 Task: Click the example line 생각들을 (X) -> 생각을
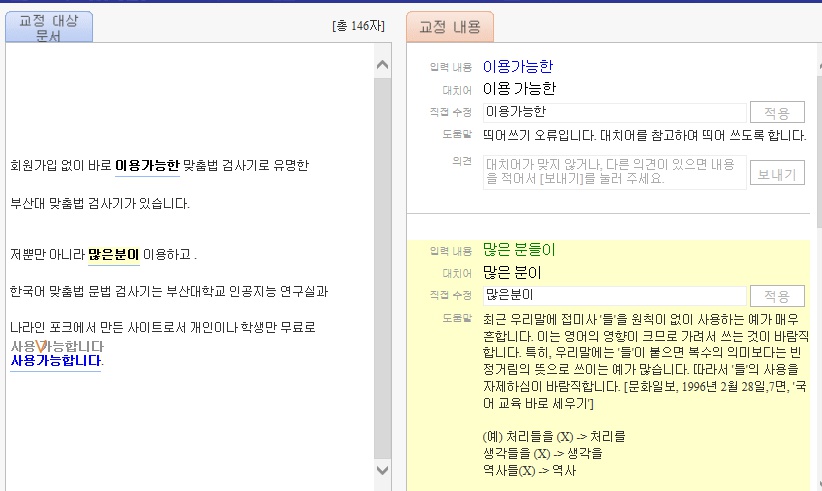tap(543, 453)
